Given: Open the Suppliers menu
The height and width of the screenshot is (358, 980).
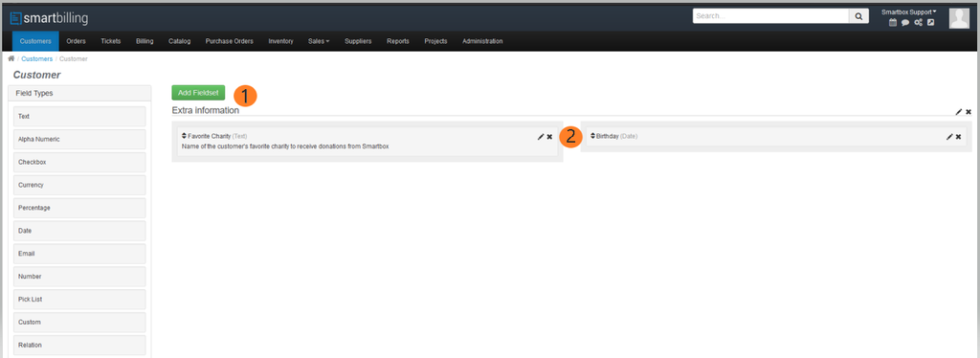Looking at the screenshot, I should (x=358, y=41).
